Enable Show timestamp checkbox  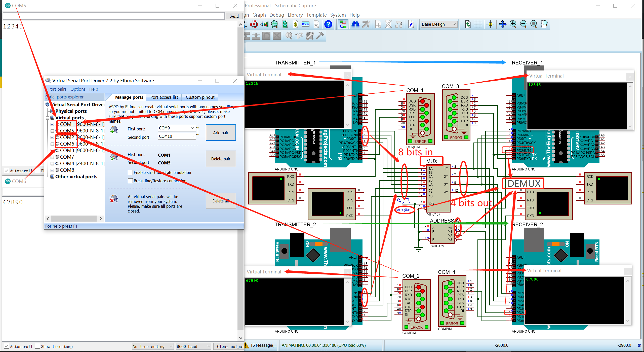click(x=37, y=346)
